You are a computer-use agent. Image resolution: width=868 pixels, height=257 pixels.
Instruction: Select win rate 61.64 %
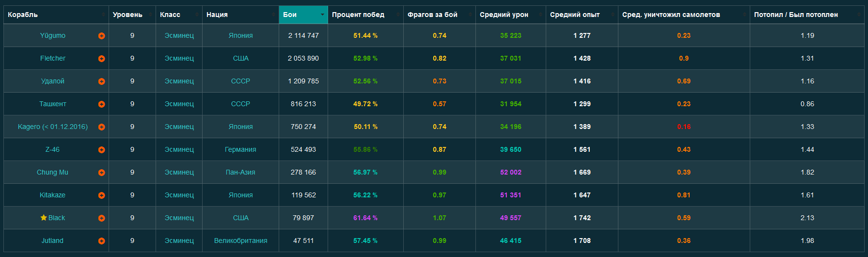tap(365, 218)
